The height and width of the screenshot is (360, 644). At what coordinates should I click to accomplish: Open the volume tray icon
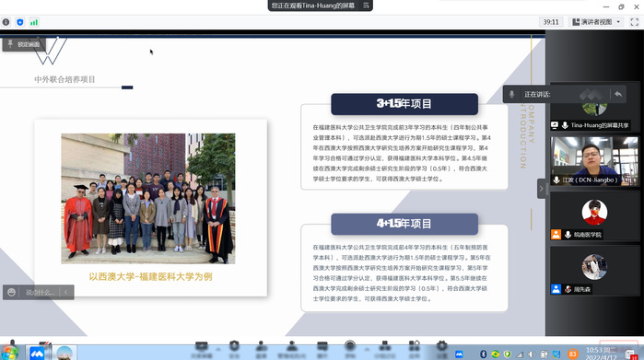532,354
